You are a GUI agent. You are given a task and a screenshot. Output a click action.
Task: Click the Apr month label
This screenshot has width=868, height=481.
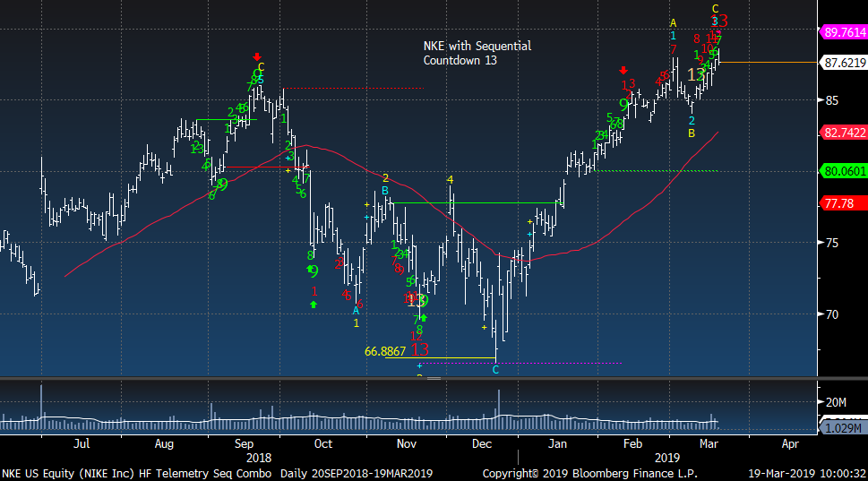[x=790, y=443]
